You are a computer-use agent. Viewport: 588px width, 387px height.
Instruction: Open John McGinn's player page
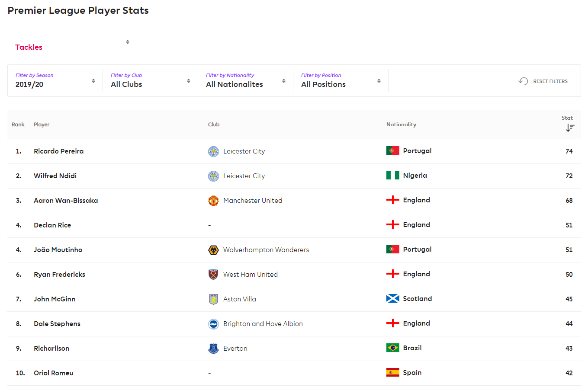click(x=55, y=299)
